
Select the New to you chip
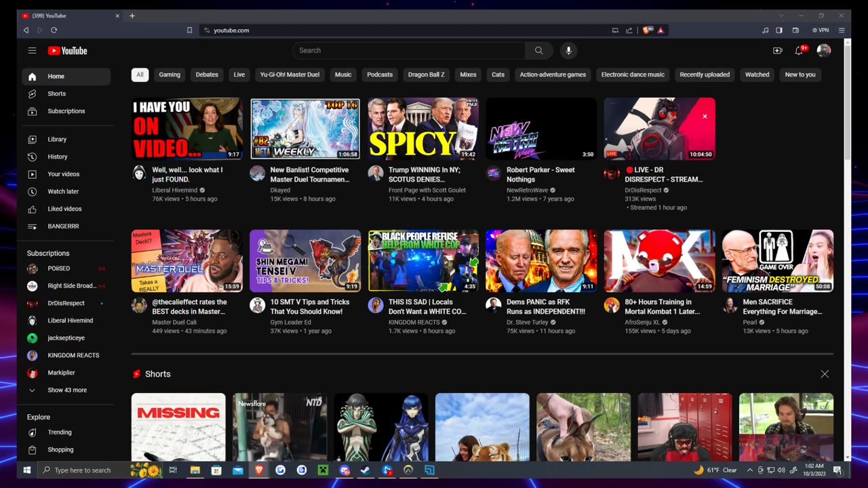click(800, 75)
